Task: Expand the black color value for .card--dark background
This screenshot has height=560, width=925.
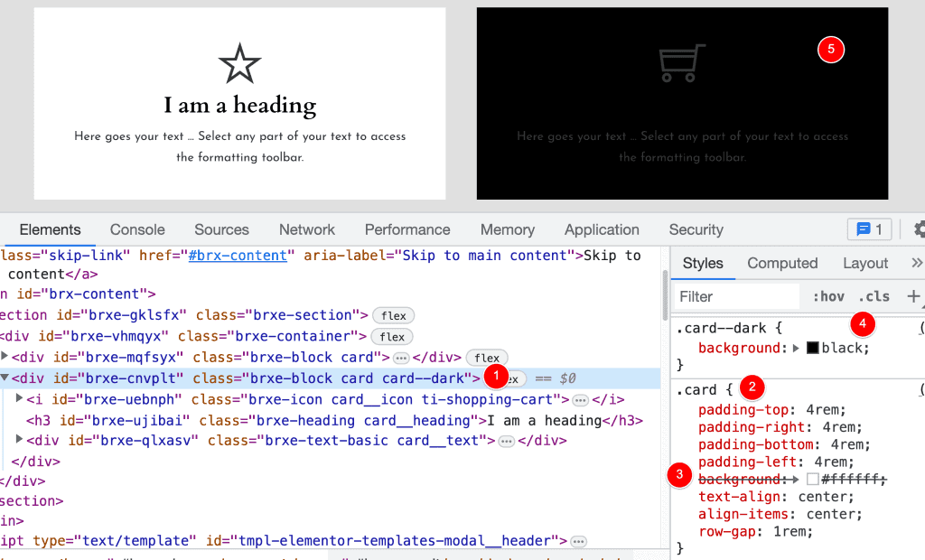Action: (x=798, y=348)
